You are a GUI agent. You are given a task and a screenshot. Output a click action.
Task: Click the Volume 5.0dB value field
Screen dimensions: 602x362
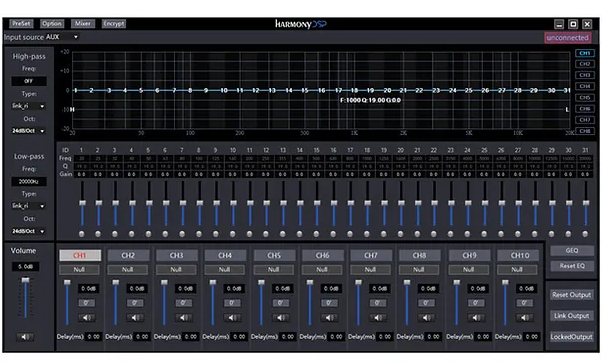point(25,266)
